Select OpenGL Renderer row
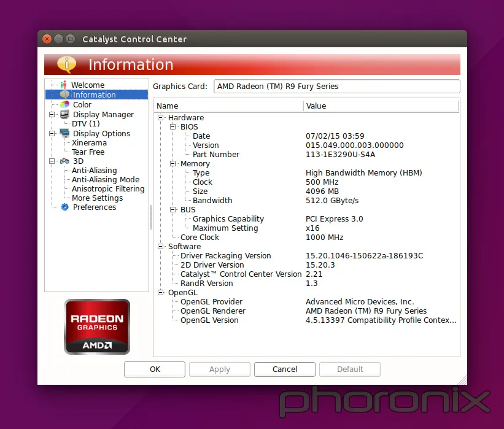Viewport: 504px width, 429px height. click(x=307, y=311)
